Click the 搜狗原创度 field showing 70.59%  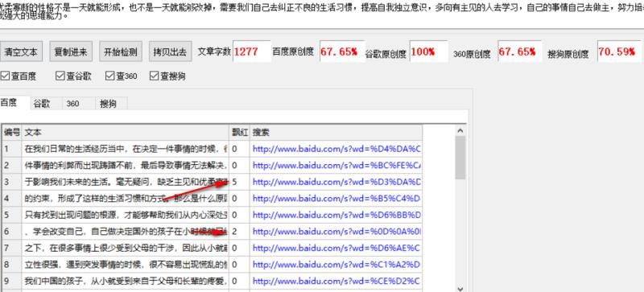point(619,51)
